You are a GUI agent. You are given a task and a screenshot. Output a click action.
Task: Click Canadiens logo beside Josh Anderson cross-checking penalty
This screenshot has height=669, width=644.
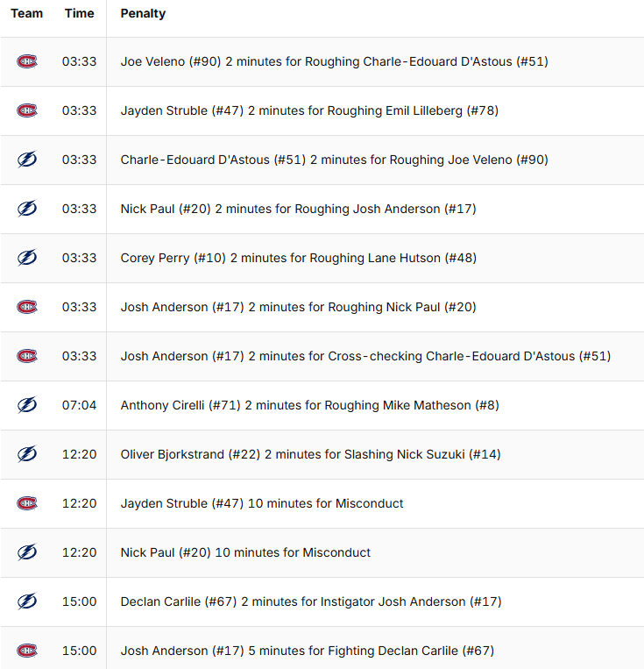[x=27, y=356]
